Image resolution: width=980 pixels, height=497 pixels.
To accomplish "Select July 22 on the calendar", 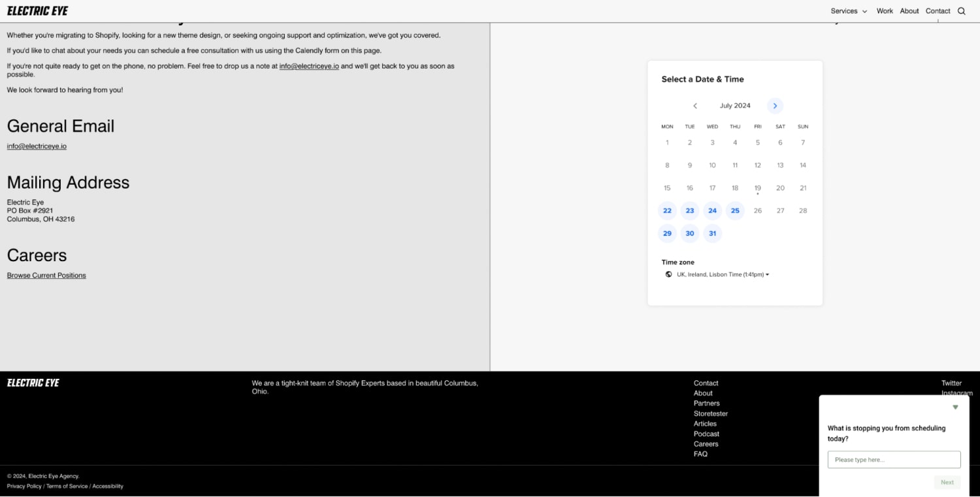I will pos(667,210).
